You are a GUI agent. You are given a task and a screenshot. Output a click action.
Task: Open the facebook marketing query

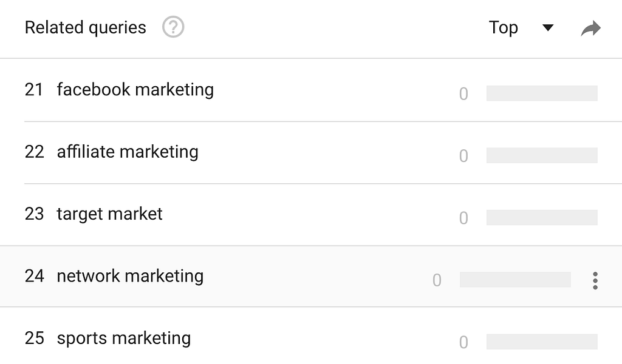pos(135,90)
